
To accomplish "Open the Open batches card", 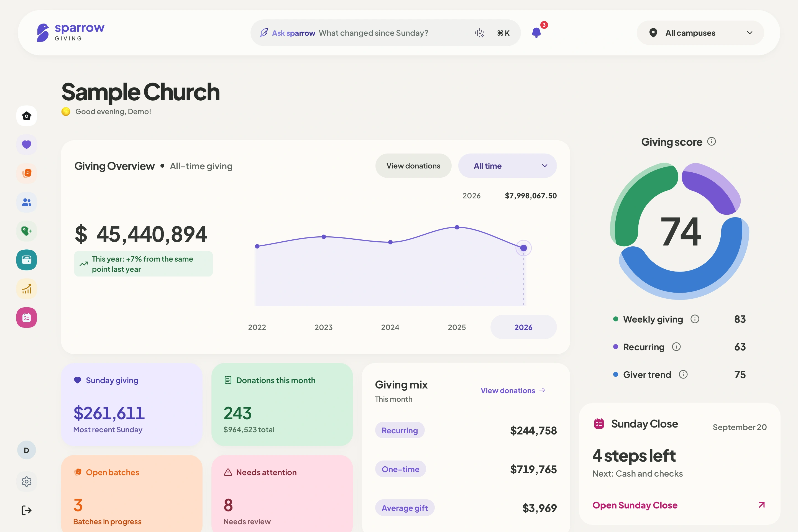I will tap(132, 494).
